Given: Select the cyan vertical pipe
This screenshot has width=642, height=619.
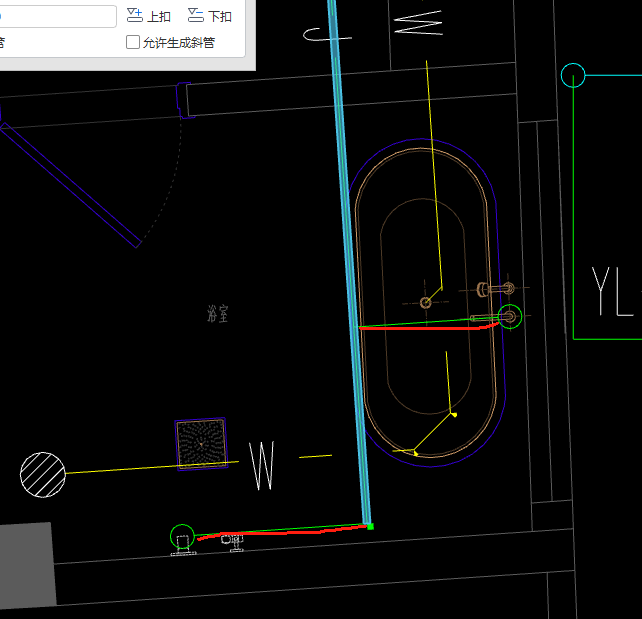Looking at the screenshot, I should pos(348,262).
